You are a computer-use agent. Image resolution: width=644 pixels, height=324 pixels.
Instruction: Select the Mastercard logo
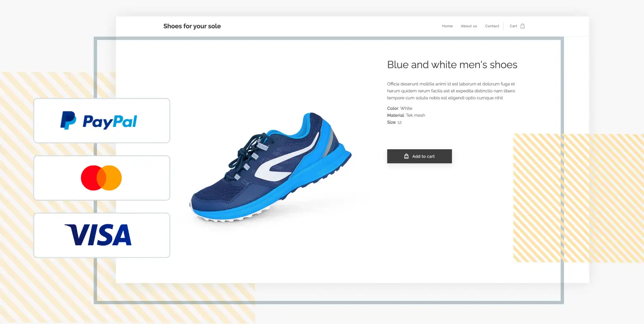pos(101,178)
